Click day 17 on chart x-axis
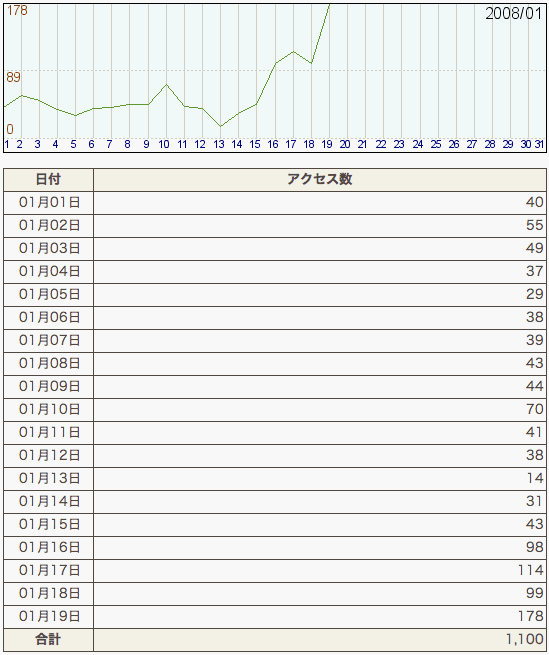Screen dimensions: 549x655 click(x=291, y=145)
